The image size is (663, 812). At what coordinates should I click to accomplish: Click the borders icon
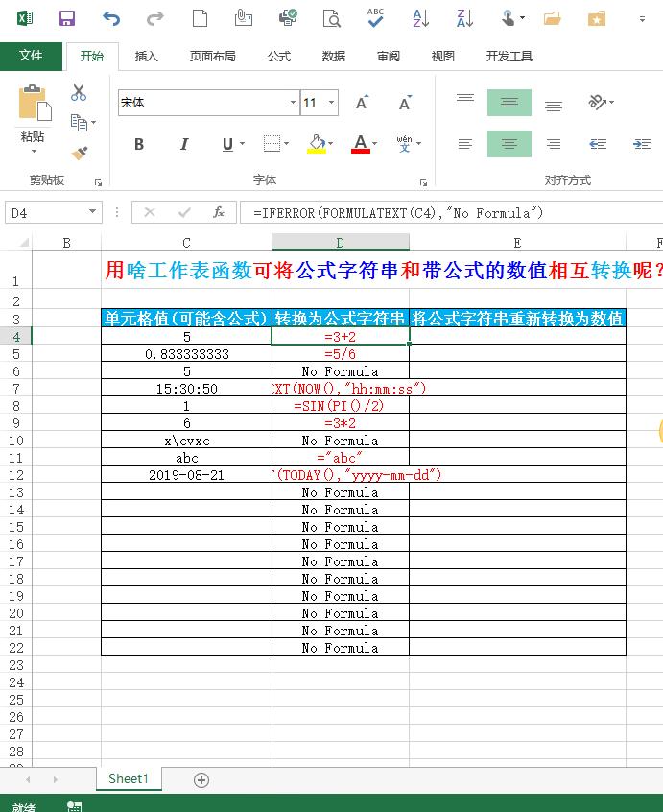click(x=272, y=143)
